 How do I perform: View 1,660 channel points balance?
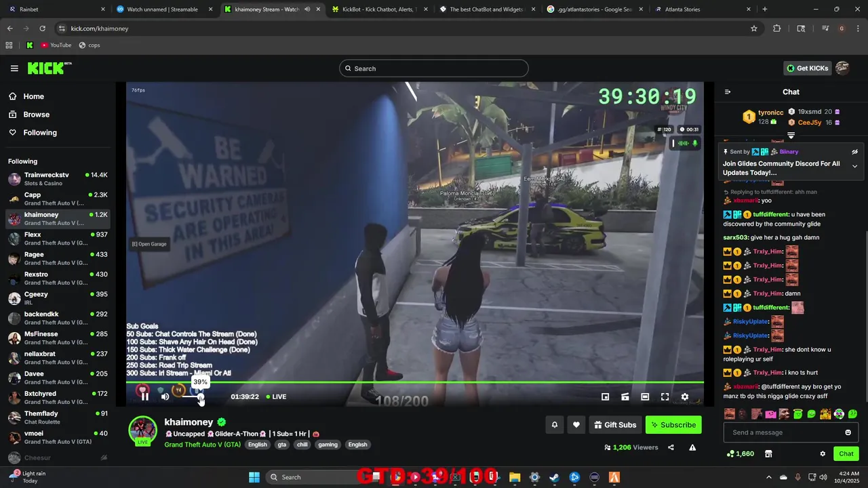pos(741,453)
